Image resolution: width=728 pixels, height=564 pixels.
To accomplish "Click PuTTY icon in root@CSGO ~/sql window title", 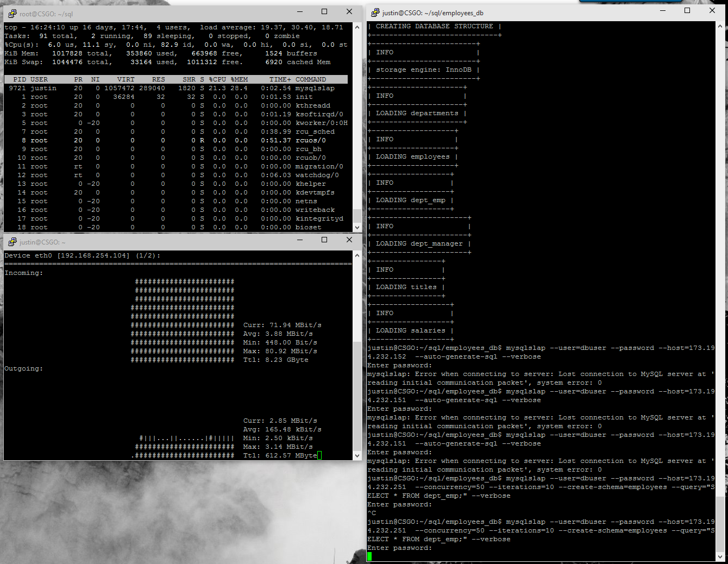I will 12,14.
